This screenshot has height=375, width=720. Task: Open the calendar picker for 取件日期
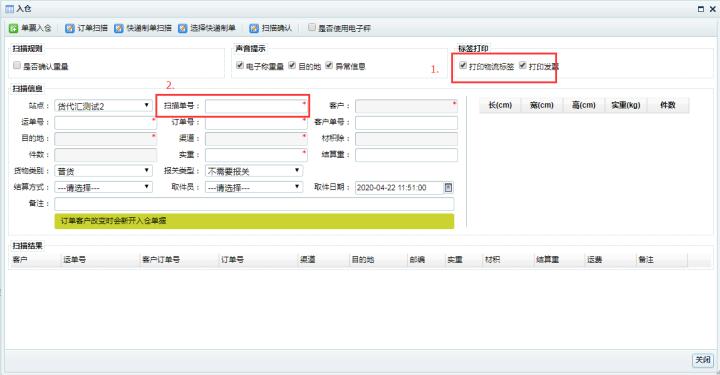[448, 187]
